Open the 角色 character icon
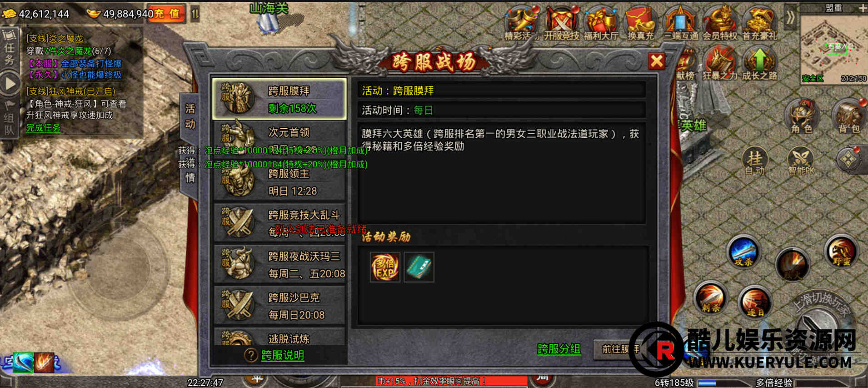The width and height of the screenshot is (868, 388). 801,116
